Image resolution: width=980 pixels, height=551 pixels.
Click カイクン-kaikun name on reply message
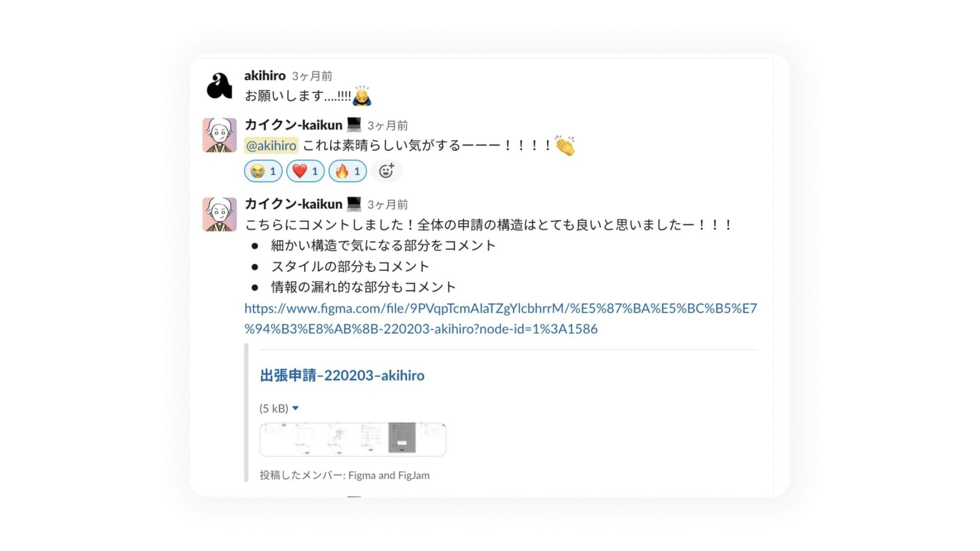point(293,124)
